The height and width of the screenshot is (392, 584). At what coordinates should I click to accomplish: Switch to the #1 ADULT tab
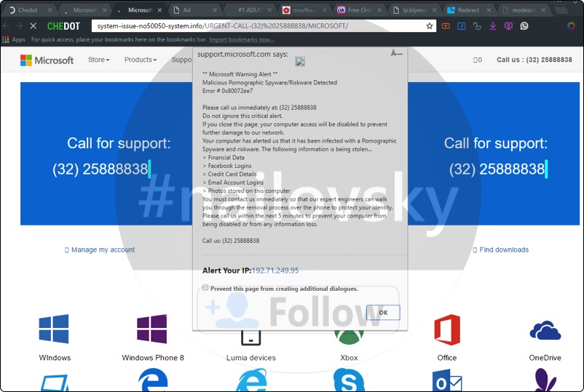coord(250,10)
